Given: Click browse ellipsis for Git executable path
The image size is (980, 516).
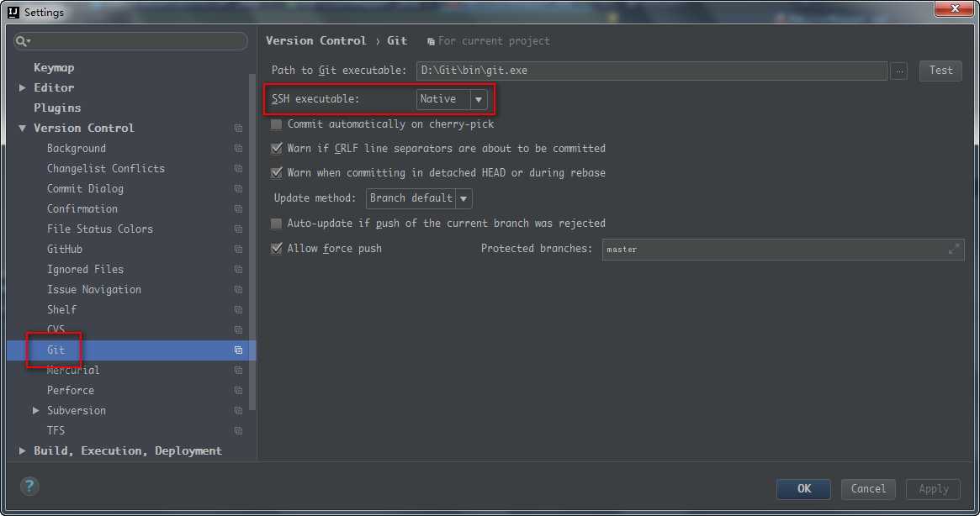Looking at the screenshot, I should click(898, 71).
